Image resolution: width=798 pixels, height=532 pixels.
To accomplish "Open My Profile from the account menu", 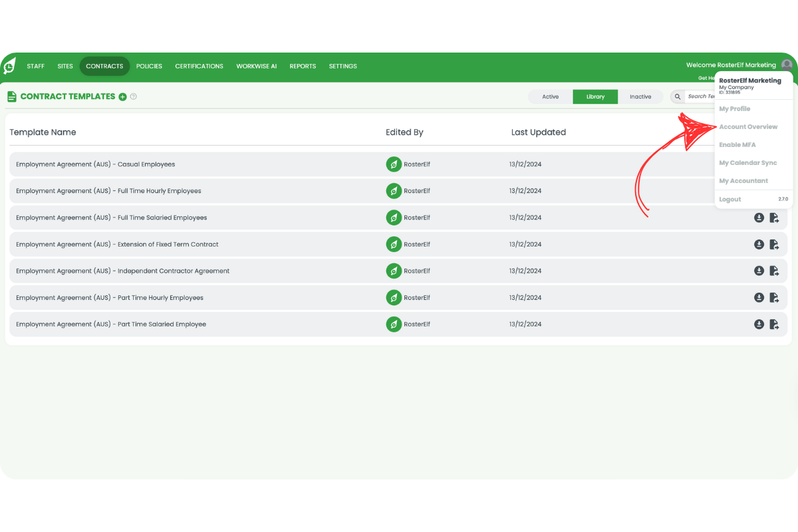I will (735, 109).
